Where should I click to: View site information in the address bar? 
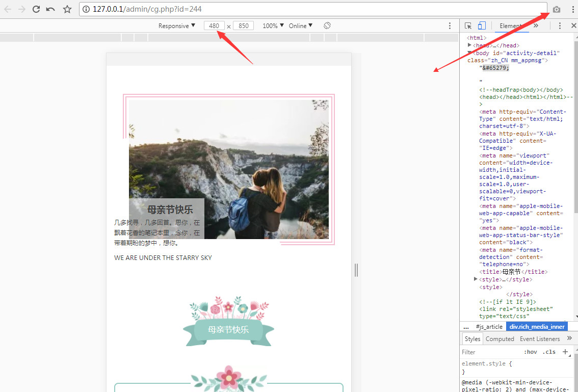(86, 9)
